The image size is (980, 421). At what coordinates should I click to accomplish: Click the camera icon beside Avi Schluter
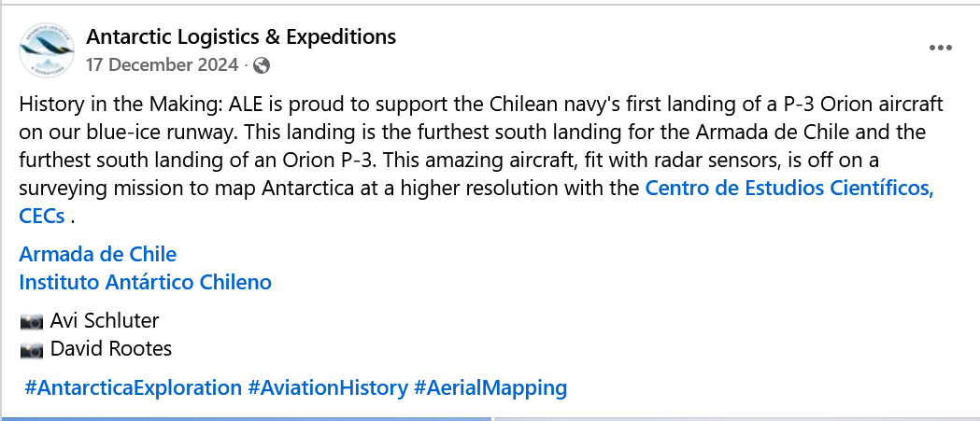[x=32, y=321]
